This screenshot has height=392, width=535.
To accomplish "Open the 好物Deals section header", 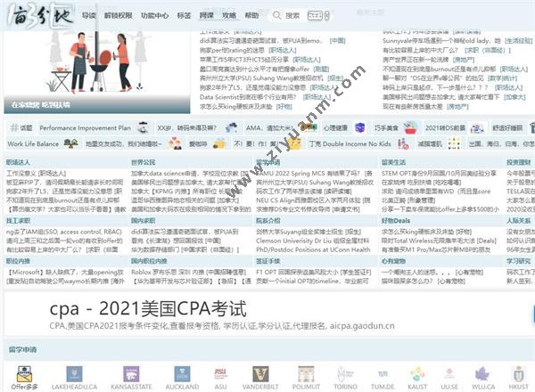I will point(396,221).
